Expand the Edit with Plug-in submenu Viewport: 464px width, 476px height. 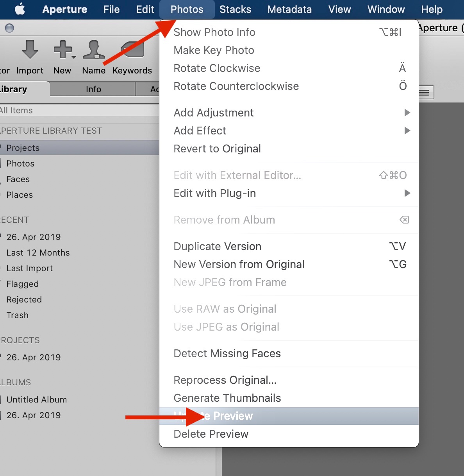[289, 193]
